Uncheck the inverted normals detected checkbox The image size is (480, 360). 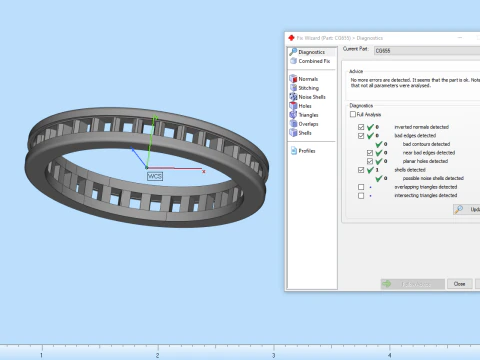[361, 127]
